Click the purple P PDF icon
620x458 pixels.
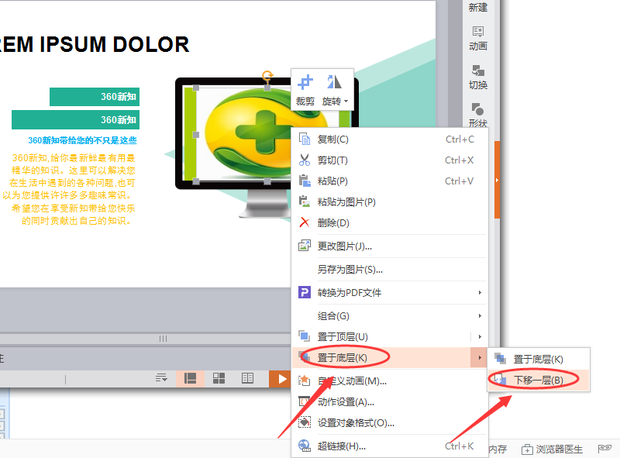pyautogui.click(x=304, y=292)
